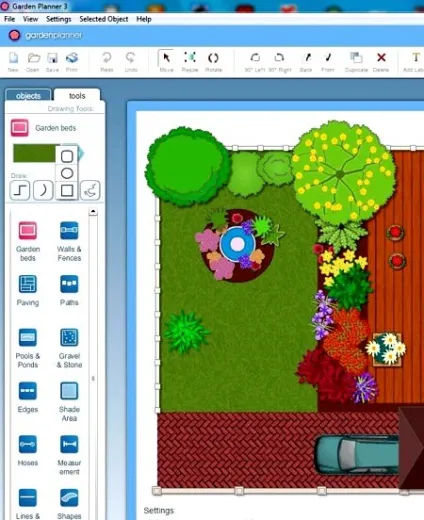The image size is (424, 520).
Task: Switch to the objects tab
Action: [x=28, y=96]
